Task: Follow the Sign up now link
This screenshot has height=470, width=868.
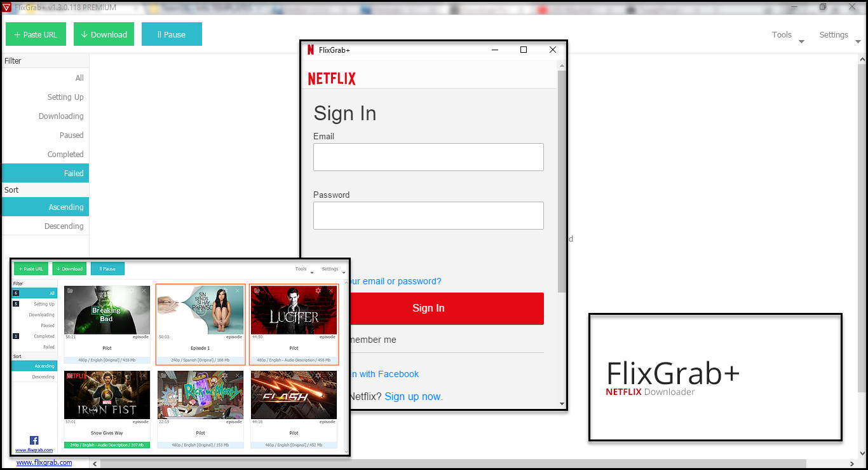Action: [x=412, y=396]
